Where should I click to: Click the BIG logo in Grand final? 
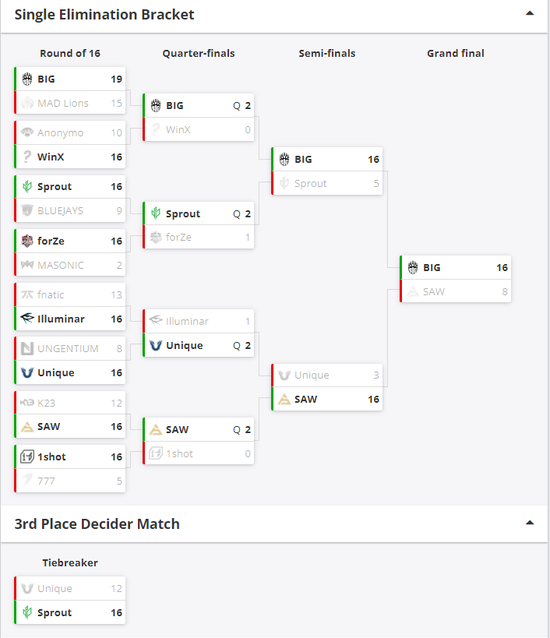point(412,267)
